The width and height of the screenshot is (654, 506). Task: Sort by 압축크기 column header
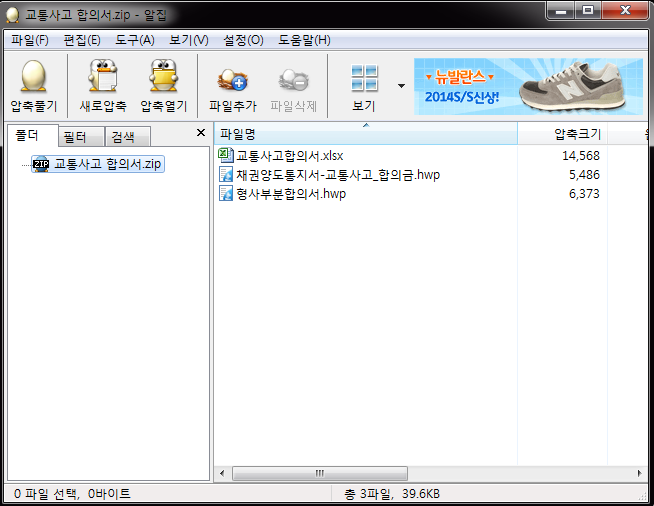coord(562,134)
